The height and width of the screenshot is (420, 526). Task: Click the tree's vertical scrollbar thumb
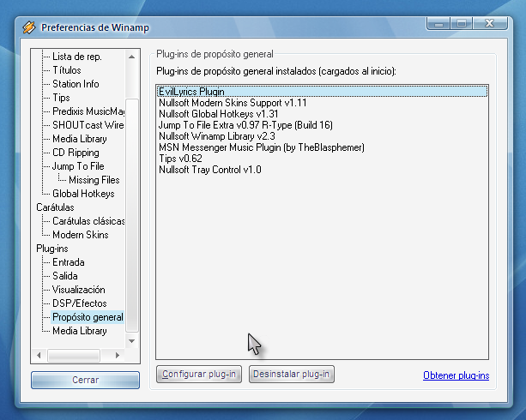point(132,215)
